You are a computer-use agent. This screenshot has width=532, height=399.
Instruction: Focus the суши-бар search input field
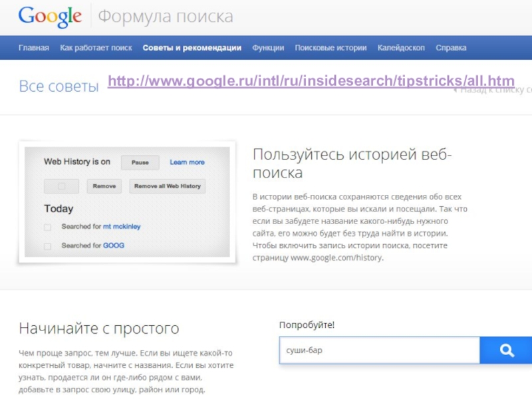[x=379, y=350]
